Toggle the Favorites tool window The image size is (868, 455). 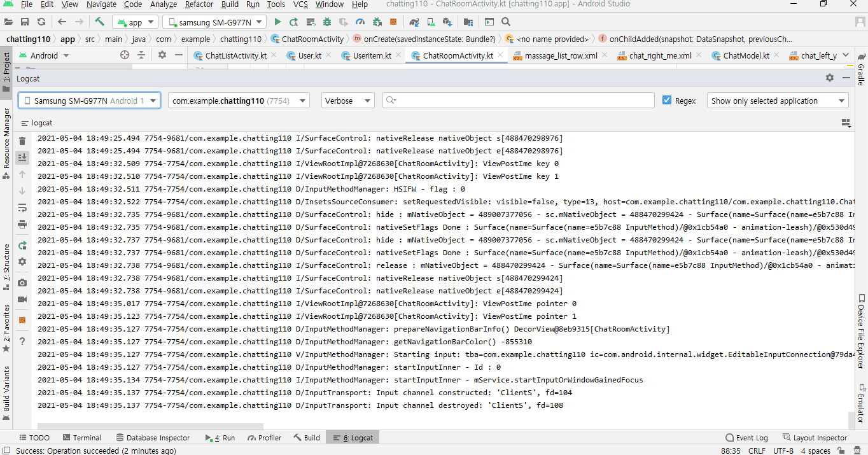[6, 328]
